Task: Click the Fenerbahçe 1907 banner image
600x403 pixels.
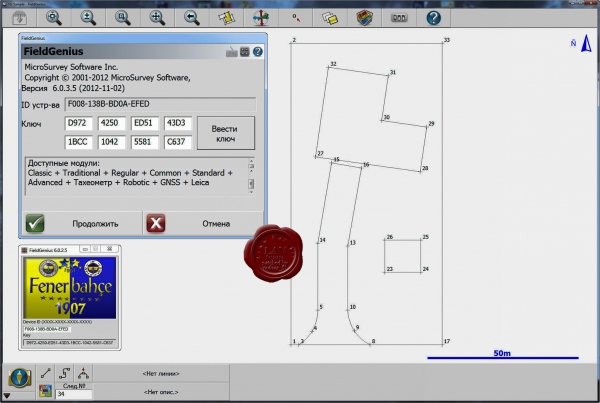Action: tap(70, 288)
